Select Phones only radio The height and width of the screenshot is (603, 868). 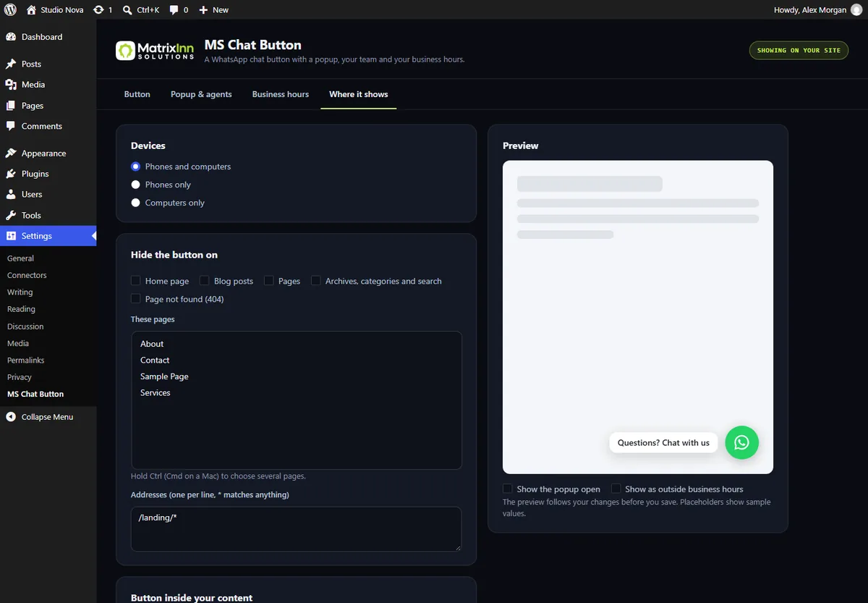click(x=135, y=185)
